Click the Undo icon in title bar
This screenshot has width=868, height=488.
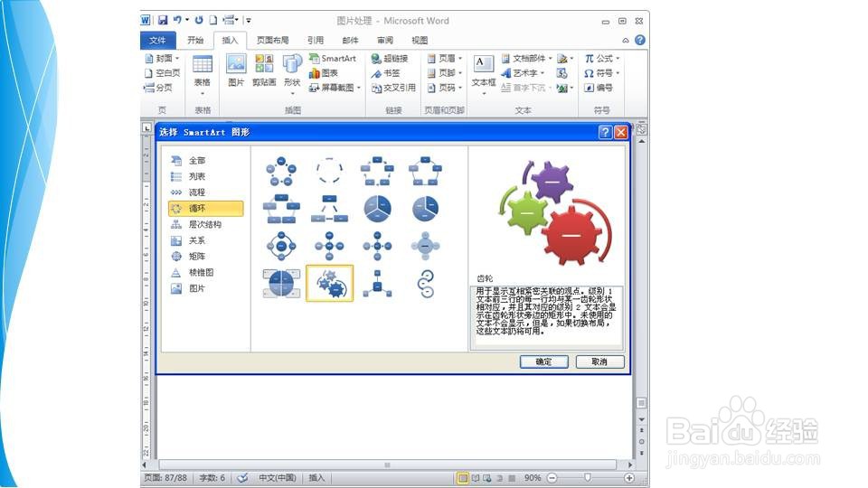tap(177, 21)
